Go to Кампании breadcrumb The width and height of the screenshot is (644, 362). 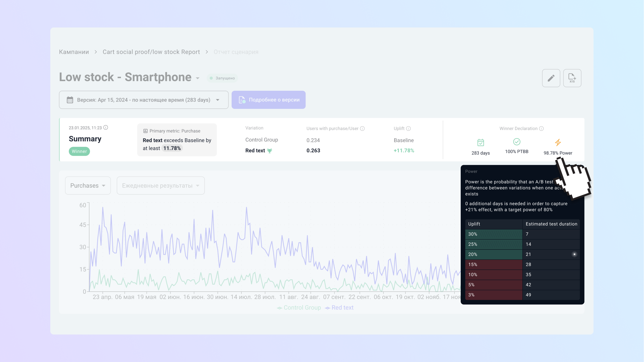pyautogui.click(x=74, y=52)
